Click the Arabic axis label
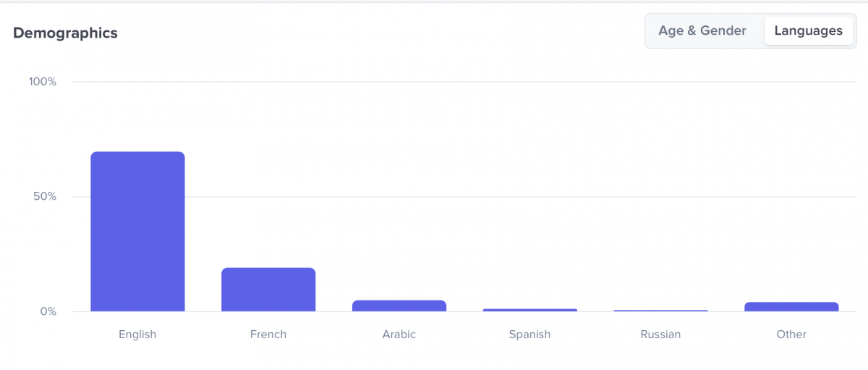The height and width of the screenshot is (370, 868). 399,335
